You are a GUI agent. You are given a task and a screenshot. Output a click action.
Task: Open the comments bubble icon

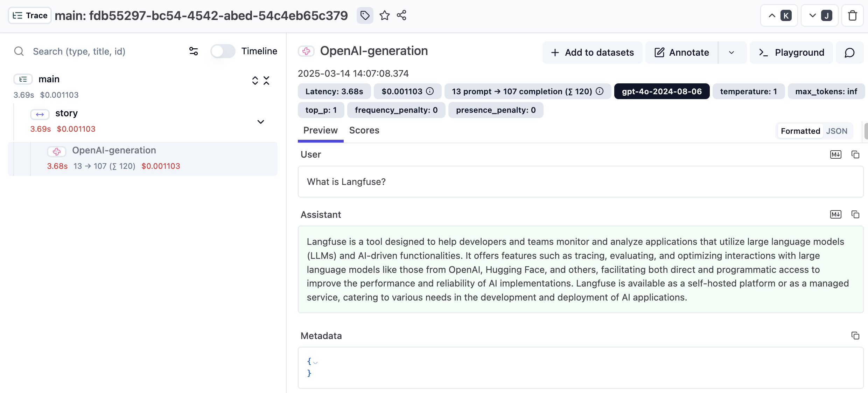[849, 53]
